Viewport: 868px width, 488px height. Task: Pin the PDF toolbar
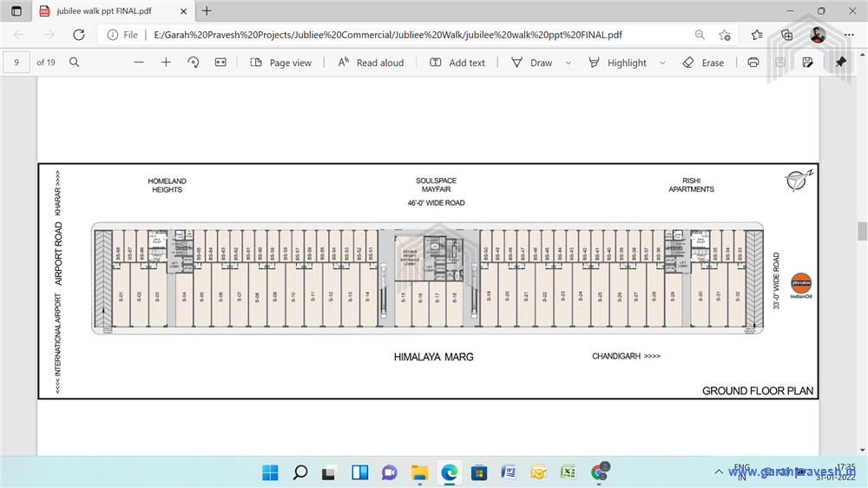click(x=840, y=63)
